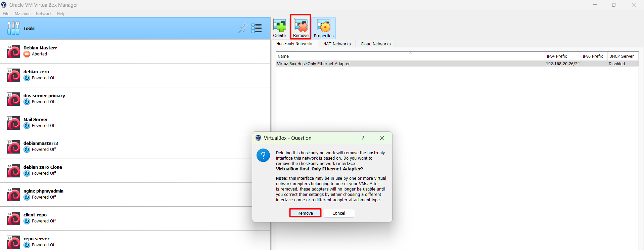Click the Aborted status text
644x250 pixels.
click(x=39, y=54)
